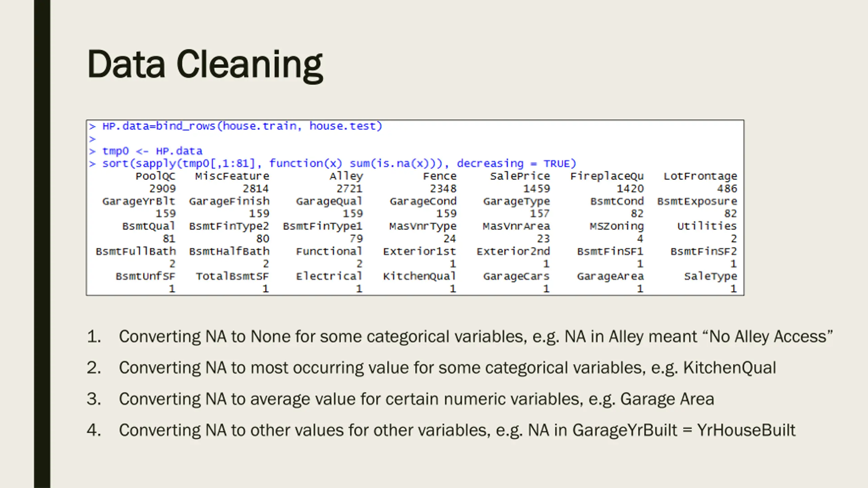
Task: Select the value 79 under BsmtFinType1
Action: [356, 239]
